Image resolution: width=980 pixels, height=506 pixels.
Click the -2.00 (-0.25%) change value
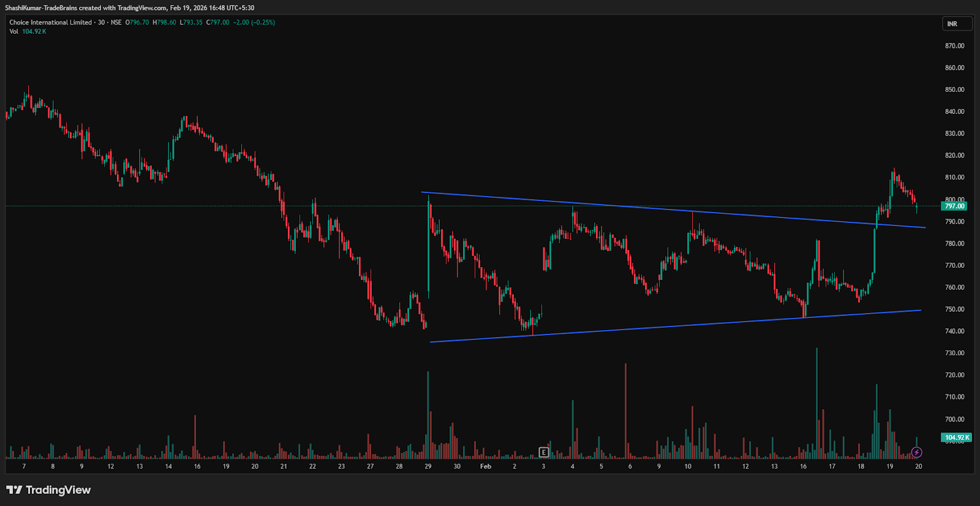click(254, 23)
